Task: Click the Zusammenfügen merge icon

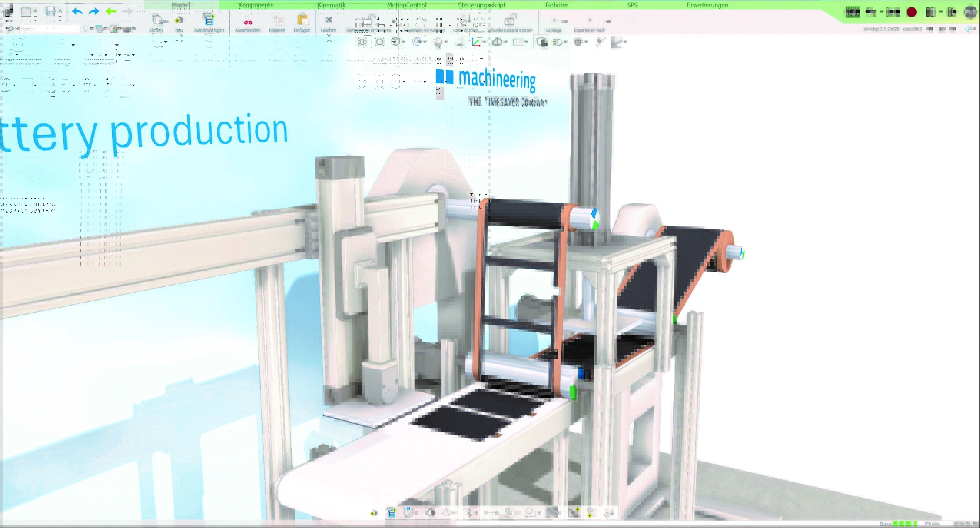Action: point(209,20)
